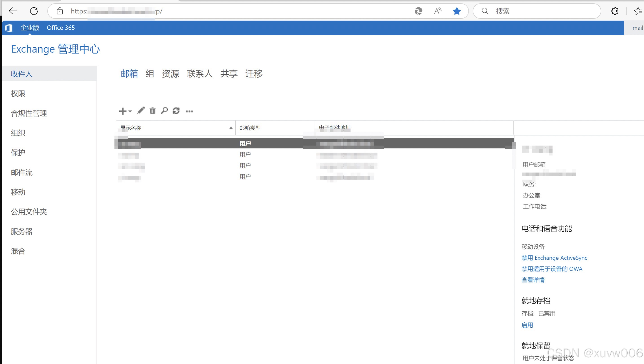Switch to the 组 tab
644x364 pixels.
(150, 74)
